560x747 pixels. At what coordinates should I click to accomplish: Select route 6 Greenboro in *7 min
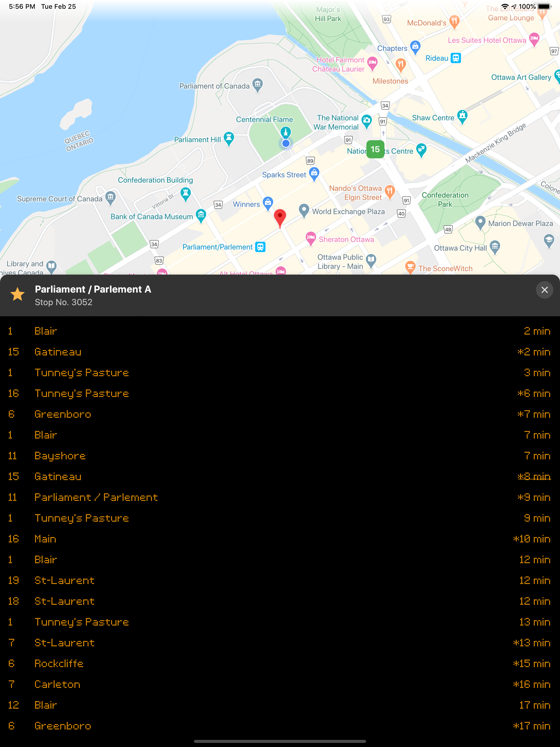(x=280, y=414)
